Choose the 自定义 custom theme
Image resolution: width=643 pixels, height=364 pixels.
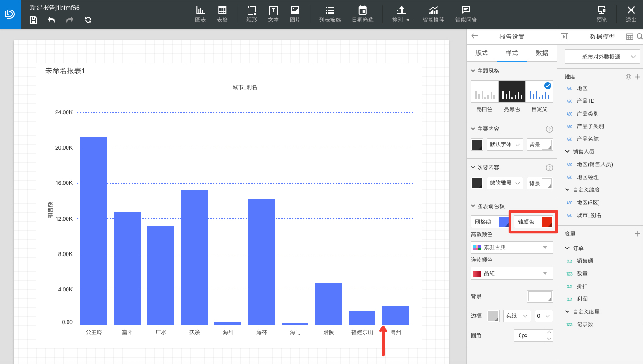(x=540, y=92)
